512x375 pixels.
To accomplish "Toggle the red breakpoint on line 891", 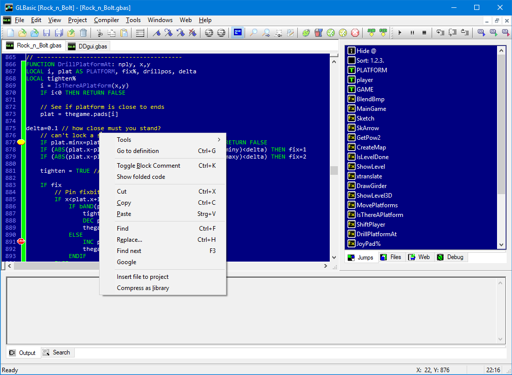I will click(x=21, y=241).
